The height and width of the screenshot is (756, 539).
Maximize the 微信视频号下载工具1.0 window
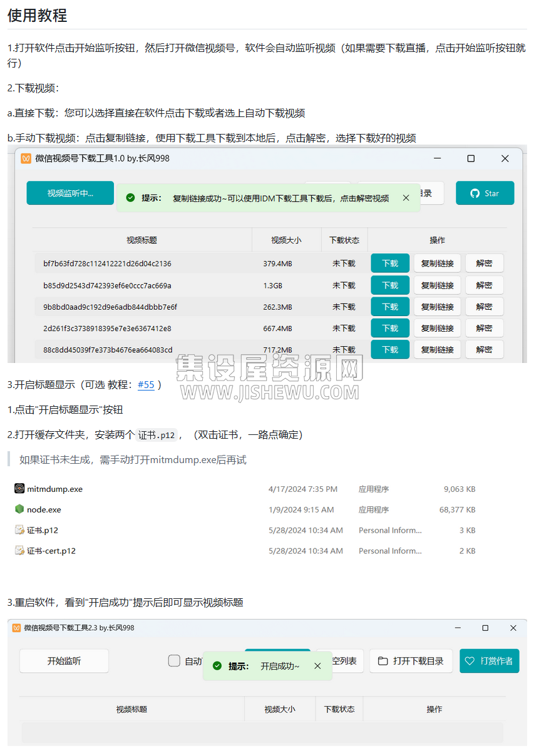[x=471, y=158]
